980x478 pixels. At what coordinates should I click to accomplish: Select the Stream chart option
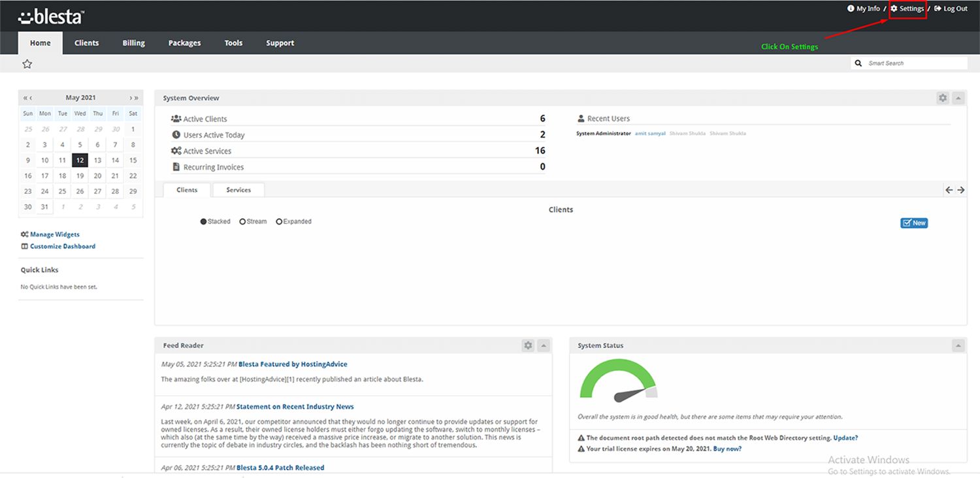(x=253, y=221)
